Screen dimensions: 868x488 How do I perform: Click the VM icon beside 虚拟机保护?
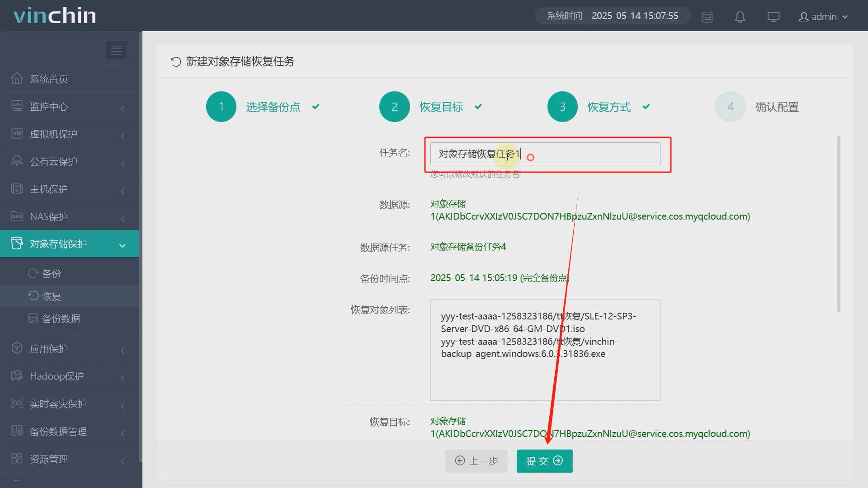17,134
